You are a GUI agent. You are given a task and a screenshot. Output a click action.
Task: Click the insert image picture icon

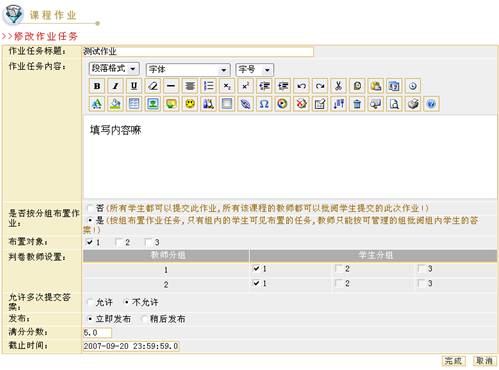pos(153,104)
